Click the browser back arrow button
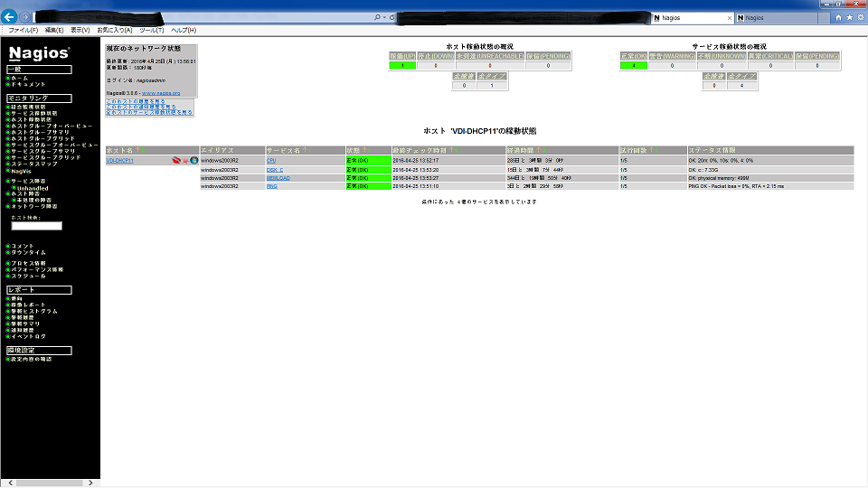 pos(10,17)
